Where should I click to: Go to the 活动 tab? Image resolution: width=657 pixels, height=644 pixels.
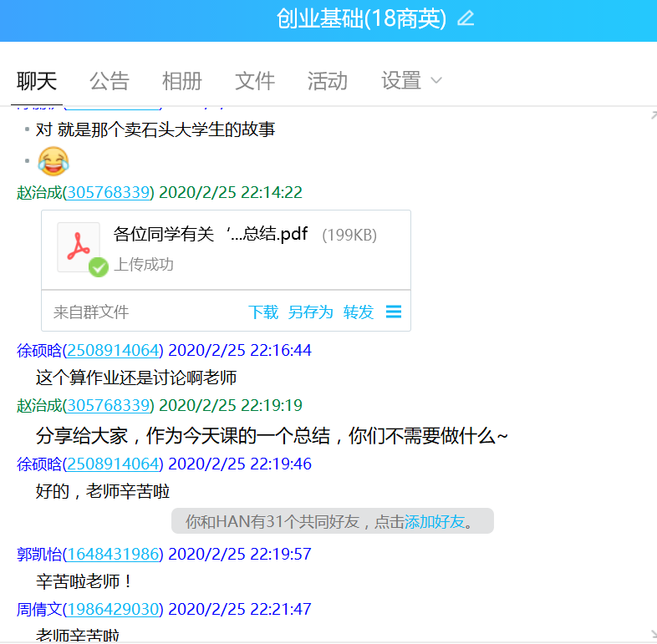click(328, 81)
